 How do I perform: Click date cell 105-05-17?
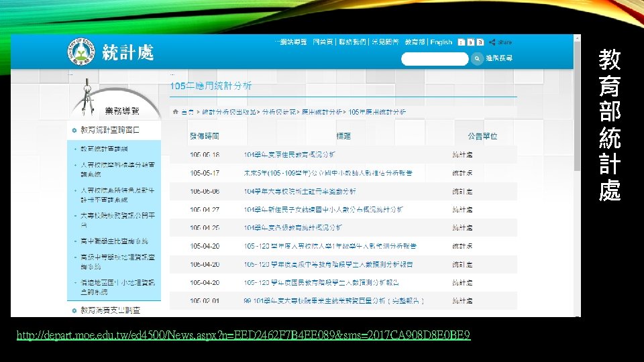click(205, 173)
